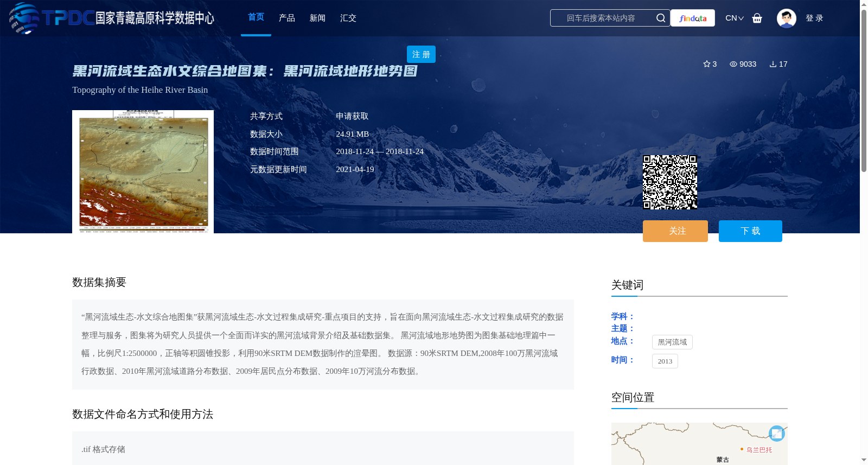Open the CN language dropdown

pyautogui.click(x=735, y=18)
